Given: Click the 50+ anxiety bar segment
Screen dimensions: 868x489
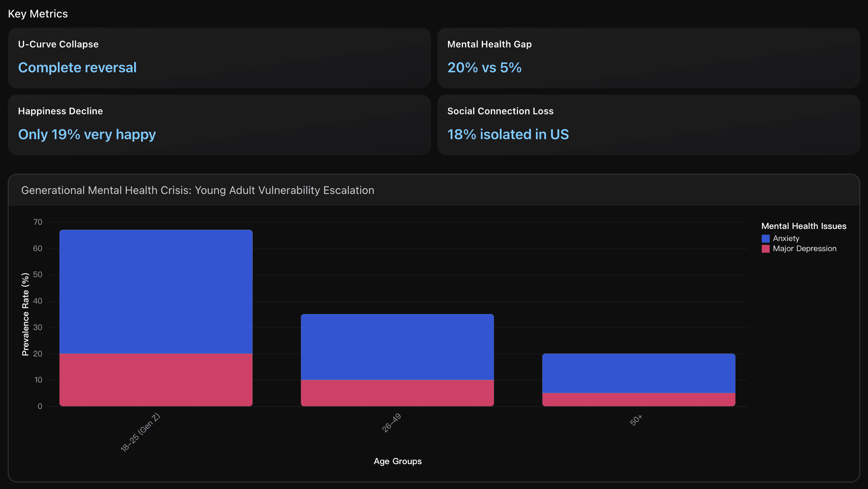Looking at the screenshot, I should pos(639,373).
